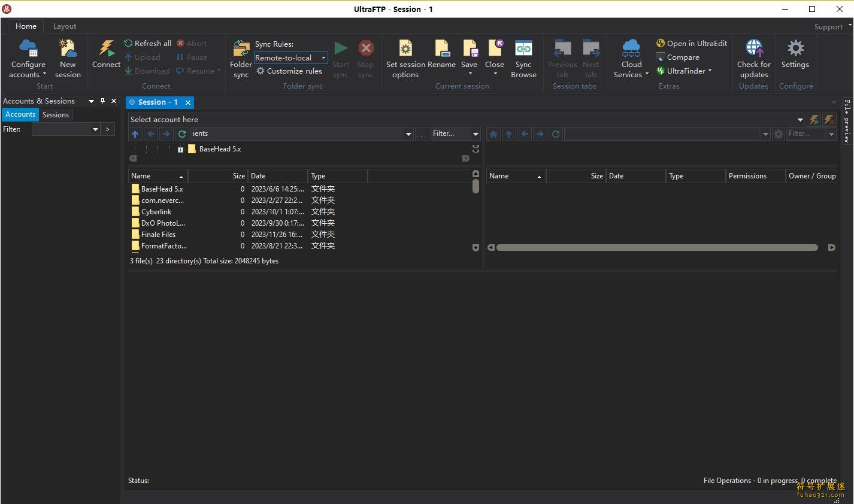Click Open in UltraEdit

(x=692, y=43)
